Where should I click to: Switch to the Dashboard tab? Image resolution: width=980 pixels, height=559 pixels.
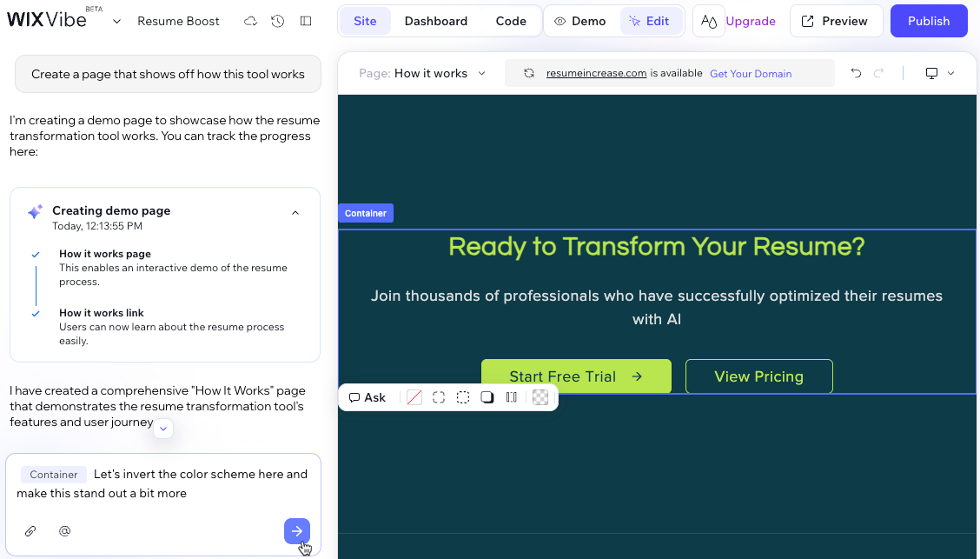tap(436, 21)
